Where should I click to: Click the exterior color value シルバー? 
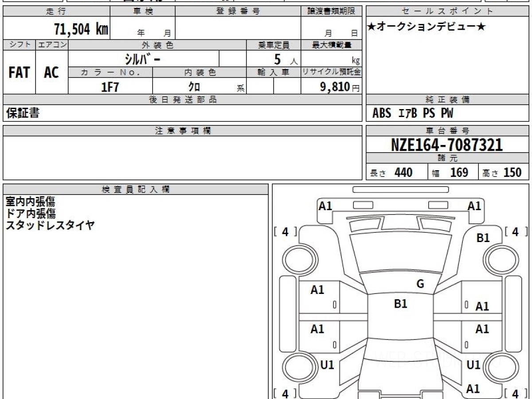142,59
